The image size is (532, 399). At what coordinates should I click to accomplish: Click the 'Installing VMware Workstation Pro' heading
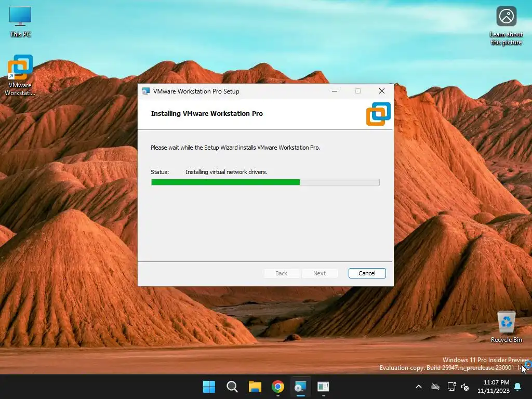tap(207, 114)
